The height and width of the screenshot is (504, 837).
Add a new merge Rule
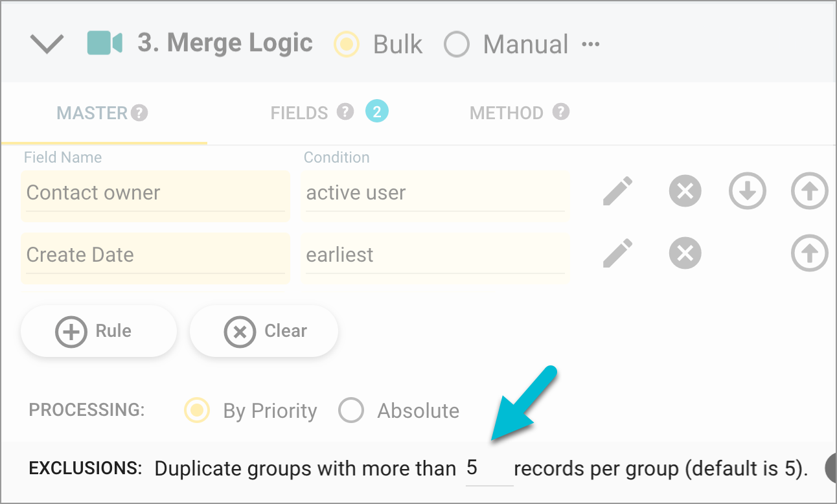(x=98, y=331)
